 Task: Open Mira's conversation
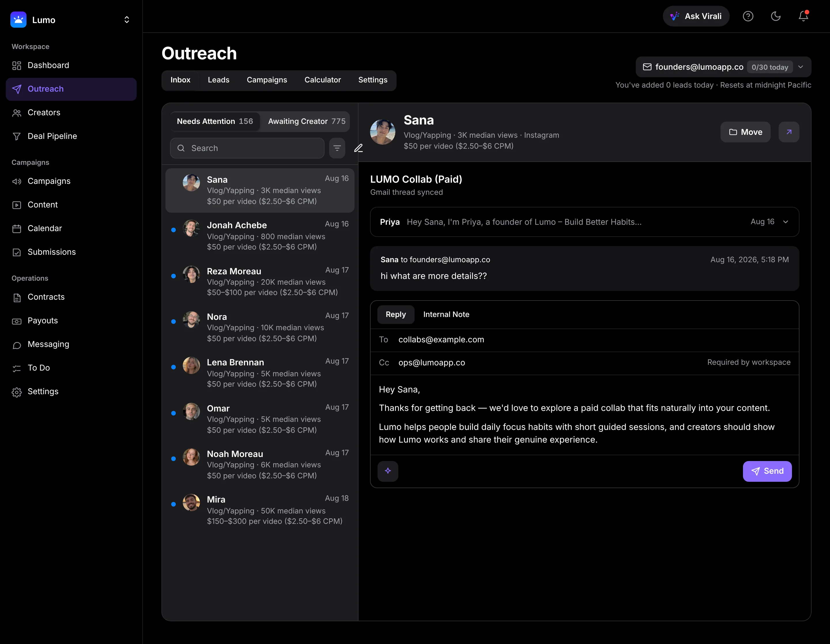[x=260, y=510]
